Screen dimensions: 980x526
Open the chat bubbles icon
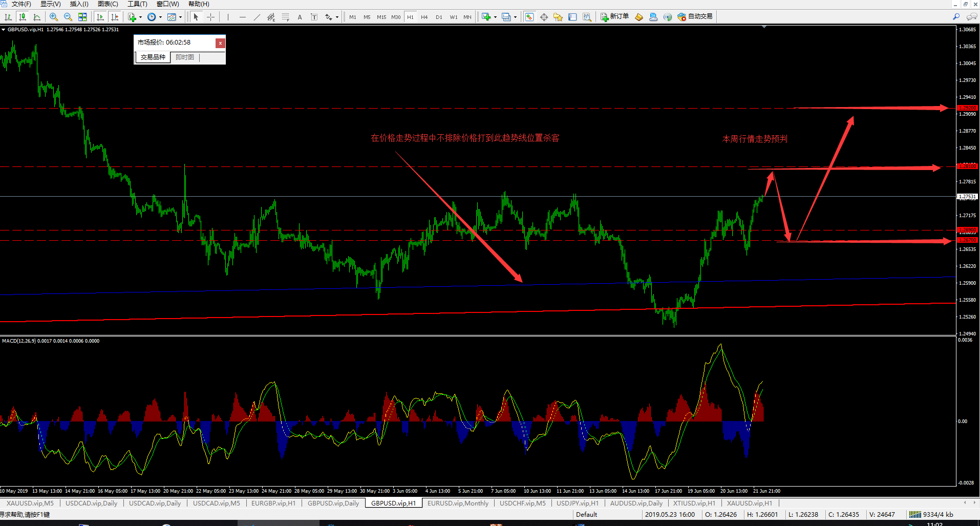pyautogui.click(x=971, y=17)
